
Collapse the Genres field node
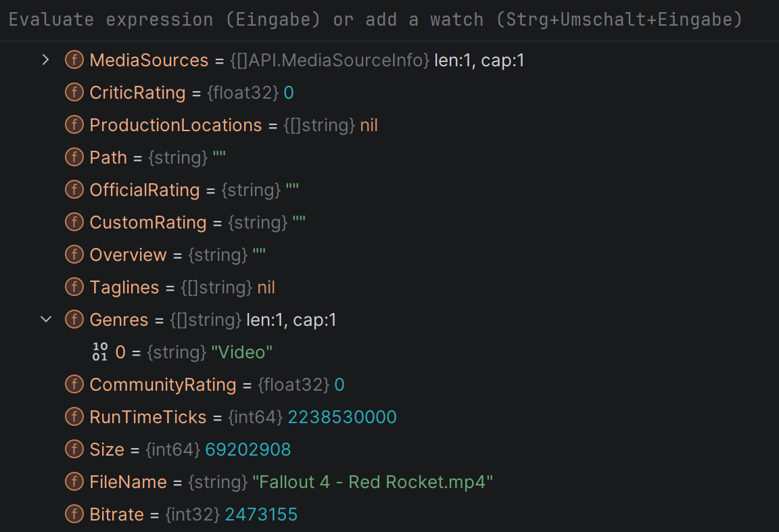46,319
